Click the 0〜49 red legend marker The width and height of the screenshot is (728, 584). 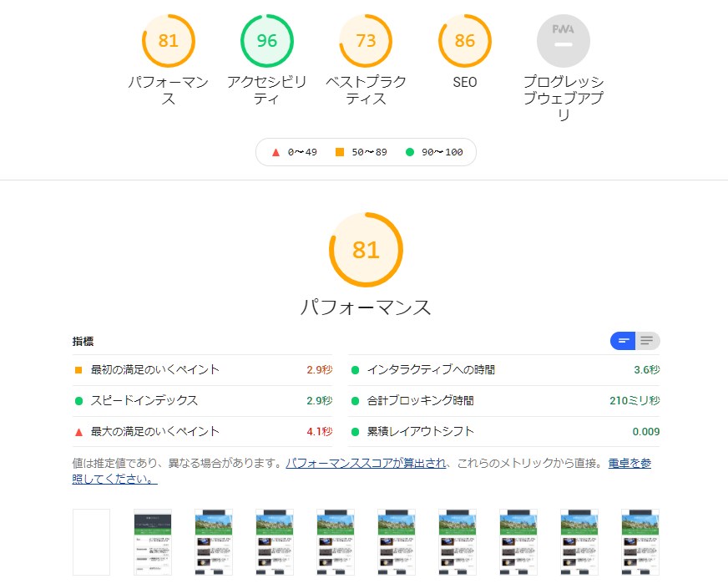click(276, 152)
